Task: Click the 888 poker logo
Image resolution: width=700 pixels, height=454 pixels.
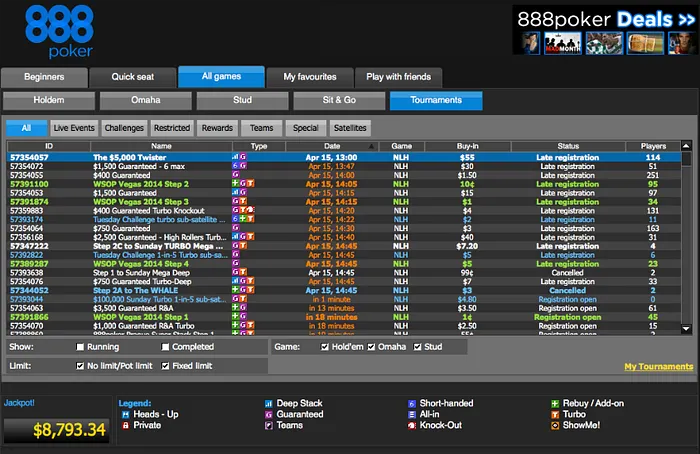Action: tap(59, 32)
